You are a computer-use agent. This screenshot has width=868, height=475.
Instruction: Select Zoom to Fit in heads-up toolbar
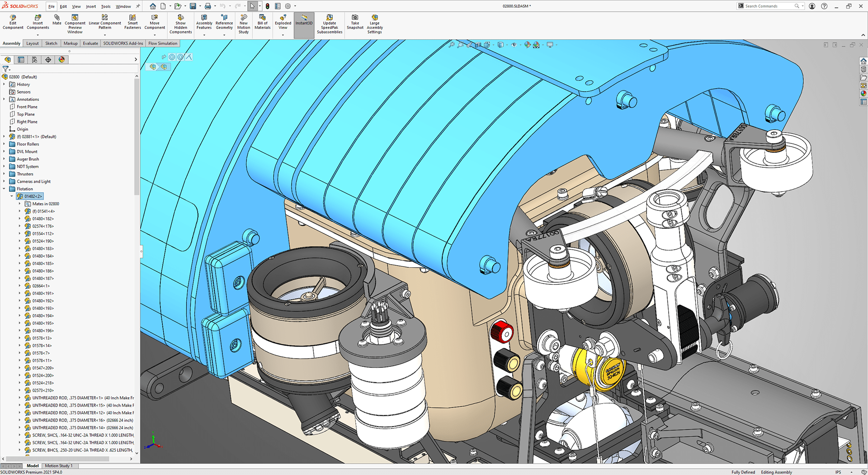[452, 45]
